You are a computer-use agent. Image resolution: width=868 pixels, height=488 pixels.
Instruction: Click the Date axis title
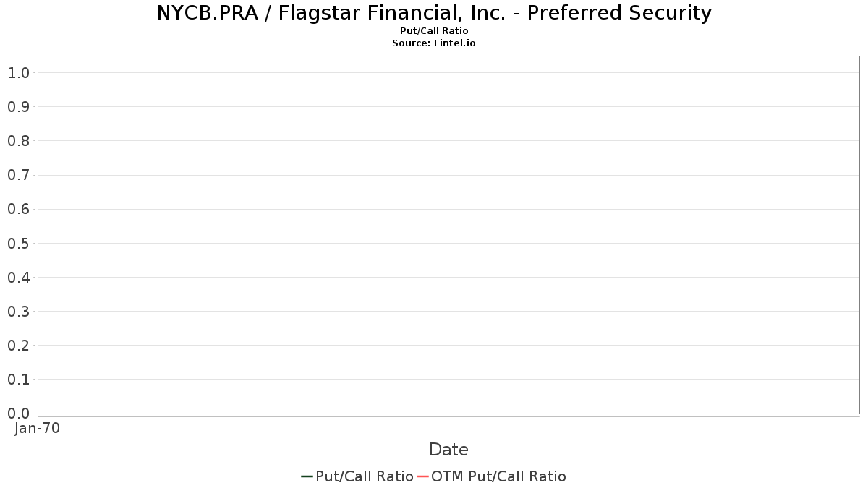[x=448, y=450]
